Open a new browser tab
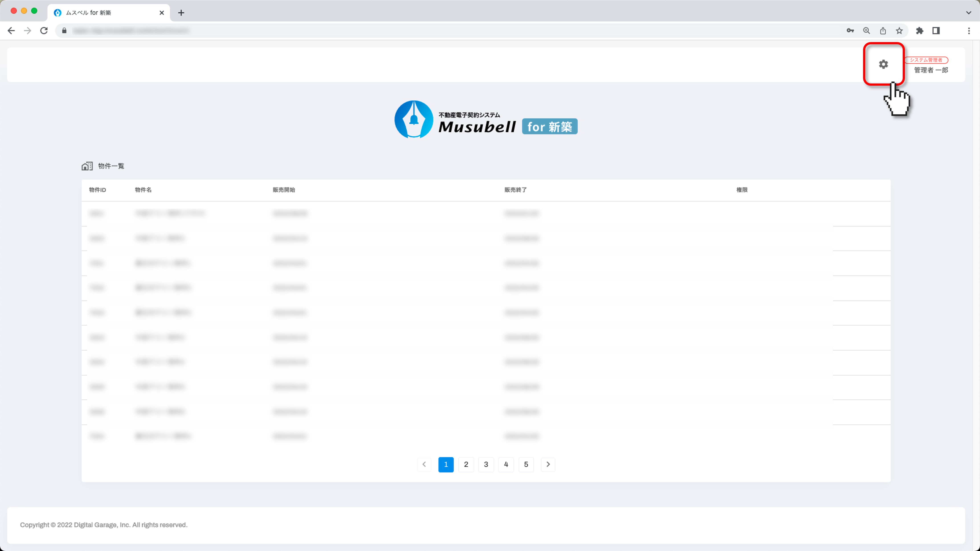 (x=181, y=13)
